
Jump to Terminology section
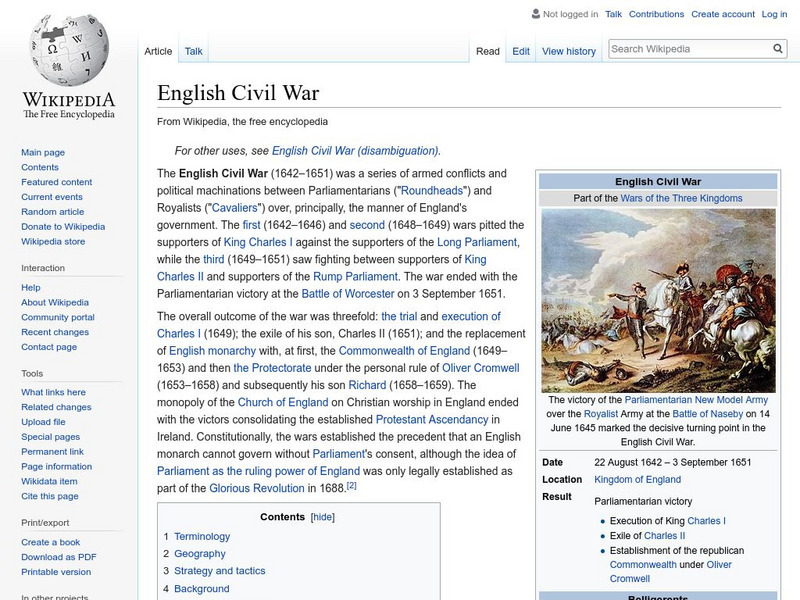(x=202, y=537)
